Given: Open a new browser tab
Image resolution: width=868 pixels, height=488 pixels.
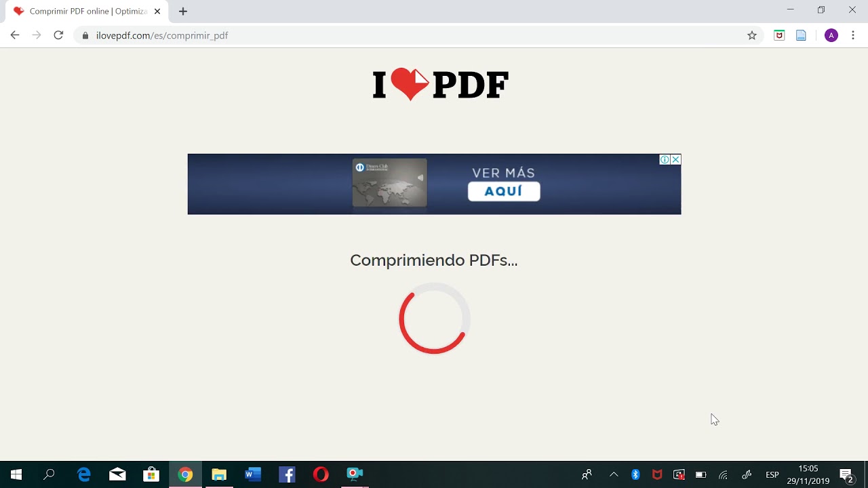Looking at the screenshot, I should point(183,11).
